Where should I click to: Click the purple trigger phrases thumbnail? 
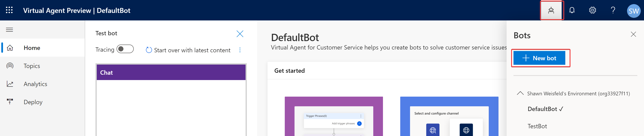click(334, 116)
